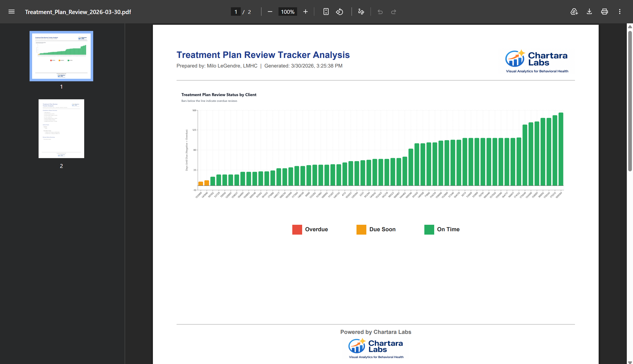633x364 pixels.
Task: Rotate the page counterclockwise
Action: 340,12
